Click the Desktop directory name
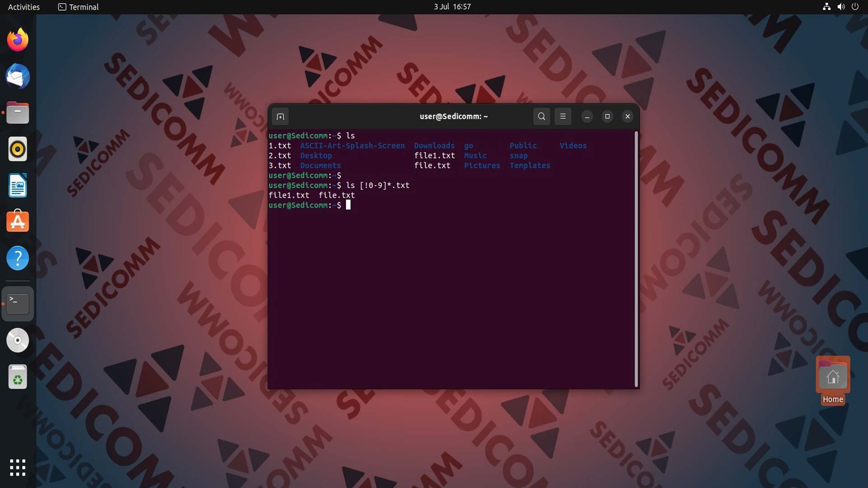This screenshot has width=868, height=488. coord(316,155)
